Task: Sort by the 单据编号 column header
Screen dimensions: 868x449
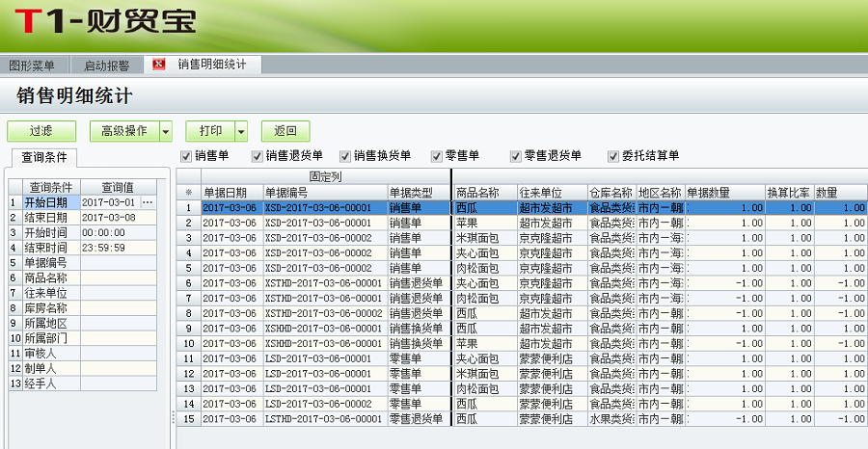Action: (x=326, y=193)
